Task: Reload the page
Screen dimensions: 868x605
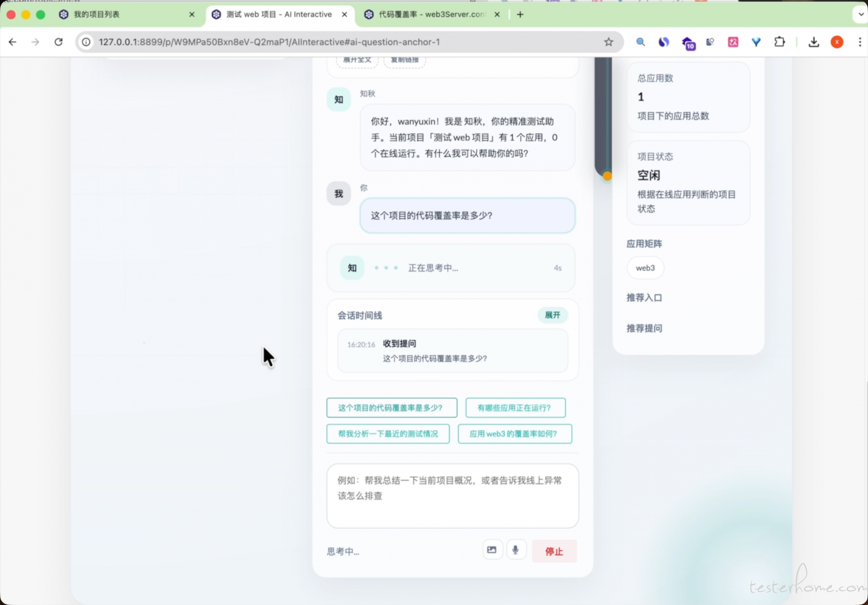Action: [58, 42]
